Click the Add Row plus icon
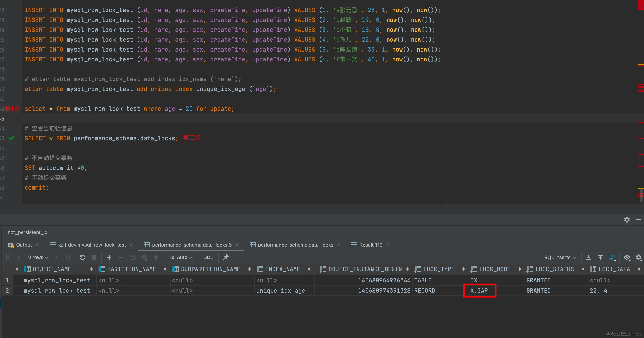The width and height of the screenshot is (644, 338). coord(109,257)
